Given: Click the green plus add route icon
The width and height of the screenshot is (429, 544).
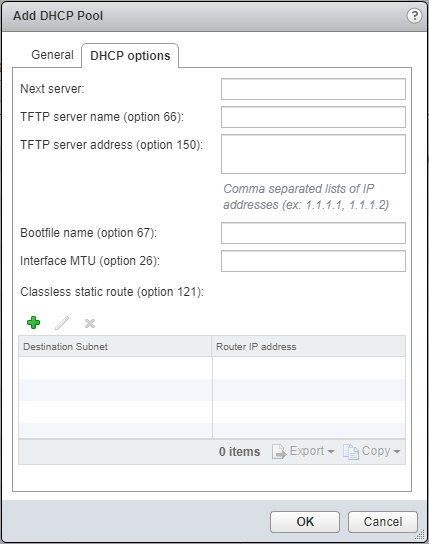Looking at the screenshot, I should [x=33, y=323].
